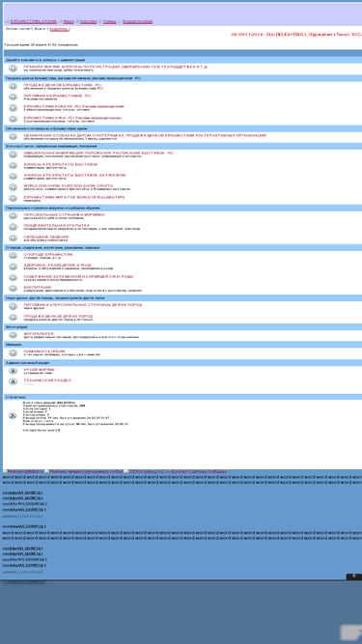Click the icon beside ПОМНИМ И СКОРБИМ
362x644 pixels.
(14, 352)
